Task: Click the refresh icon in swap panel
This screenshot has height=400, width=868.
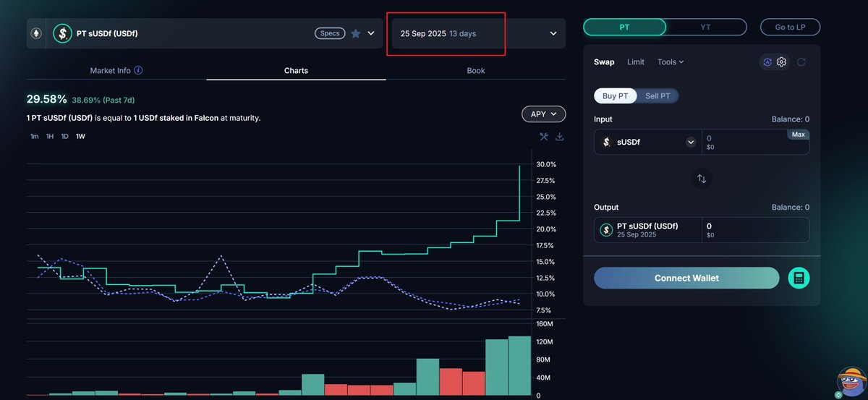Action: tap(801, 62)
